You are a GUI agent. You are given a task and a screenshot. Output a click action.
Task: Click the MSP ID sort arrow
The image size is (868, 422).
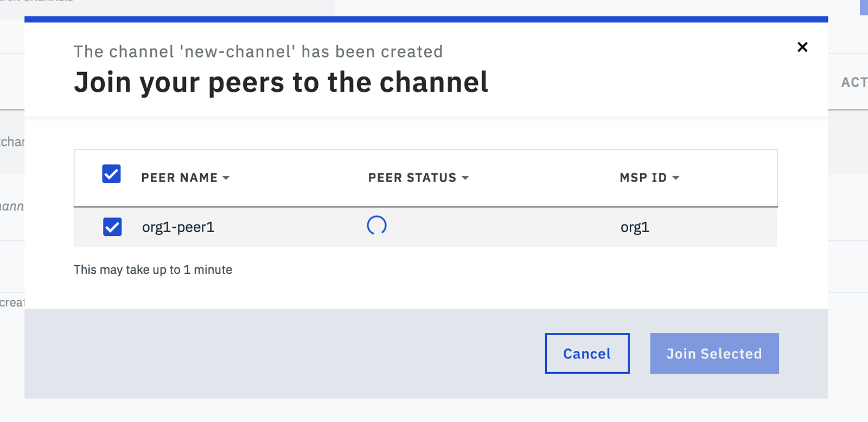(x=675, y=178)
